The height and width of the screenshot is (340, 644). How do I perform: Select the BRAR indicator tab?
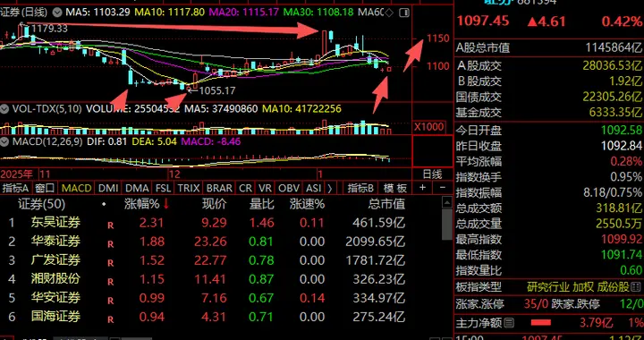pos(219,188)
